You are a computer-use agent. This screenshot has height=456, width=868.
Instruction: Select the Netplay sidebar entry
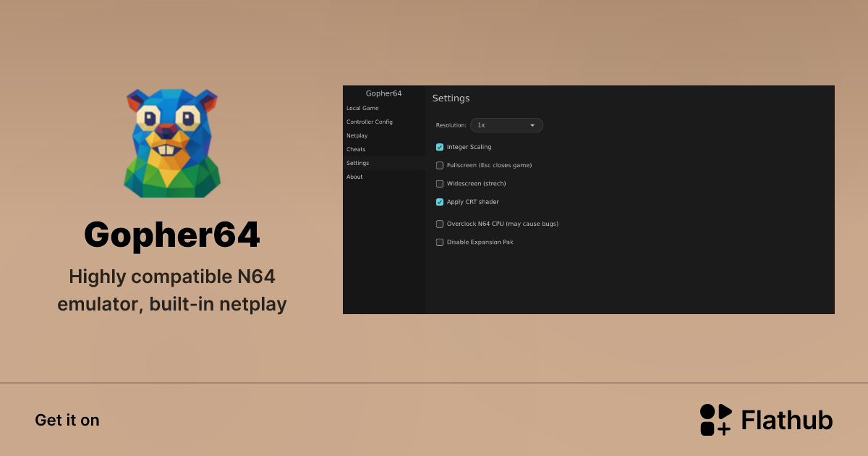pos(357,135)
